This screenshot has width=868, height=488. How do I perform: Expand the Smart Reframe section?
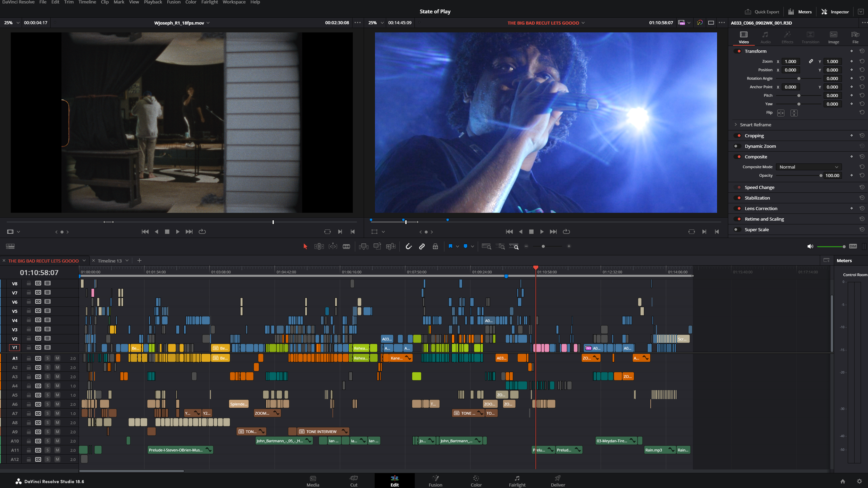pyautogui.click(x=736, y=125)
